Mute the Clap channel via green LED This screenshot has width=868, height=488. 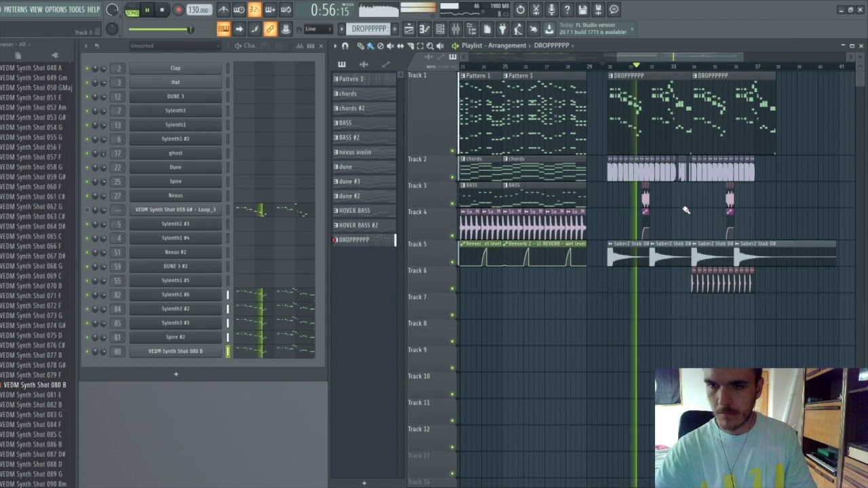[x=87, y=68]
